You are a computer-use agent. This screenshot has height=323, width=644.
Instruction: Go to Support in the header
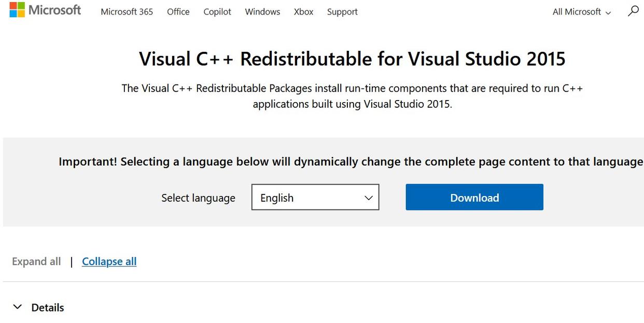pyautogui.click(x=342, y=11)
